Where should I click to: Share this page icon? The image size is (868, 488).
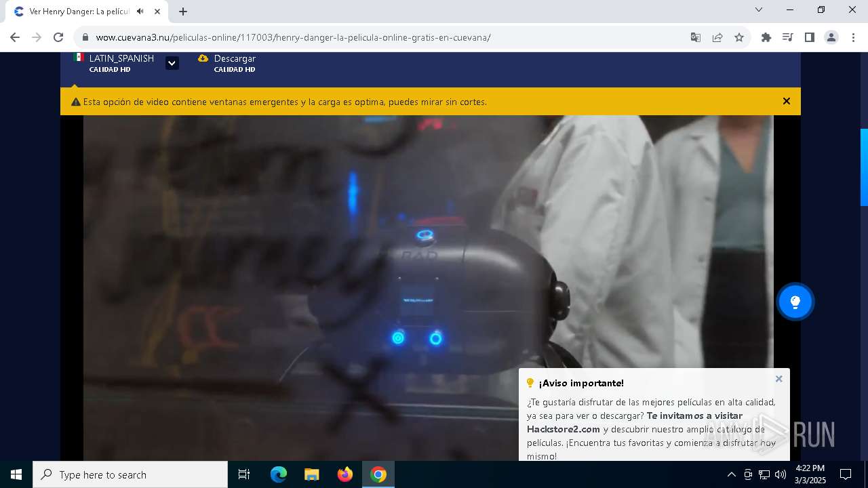click(x=717, y=37)
